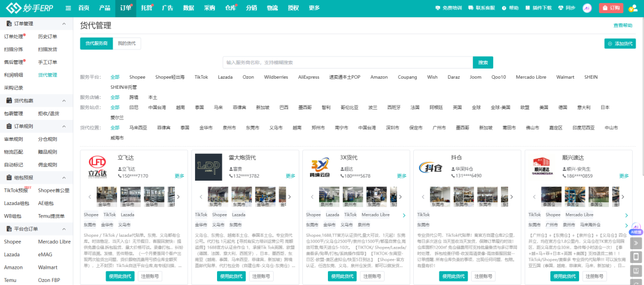Filter service platform by TikTok
This screenshot has height=285, width=644.
click(x=202, y=77)
